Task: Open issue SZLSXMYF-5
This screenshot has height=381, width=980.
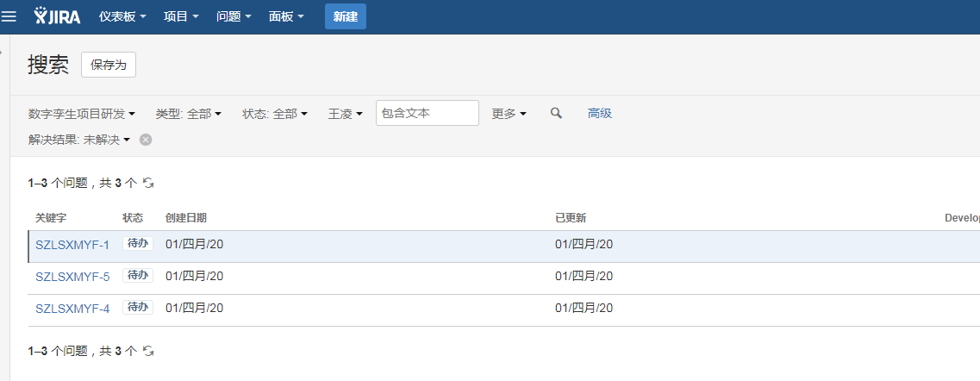Action: pos(72,277)
